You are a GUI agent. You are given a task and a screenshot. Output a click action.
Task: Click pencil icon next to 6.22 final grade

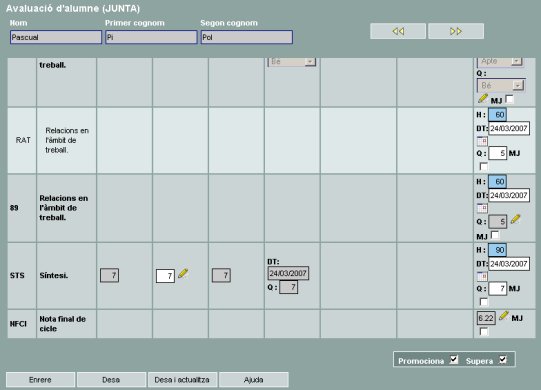coord(504,315)
